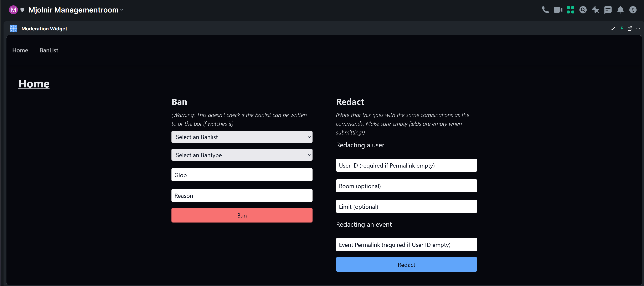Start a video call

558,10
